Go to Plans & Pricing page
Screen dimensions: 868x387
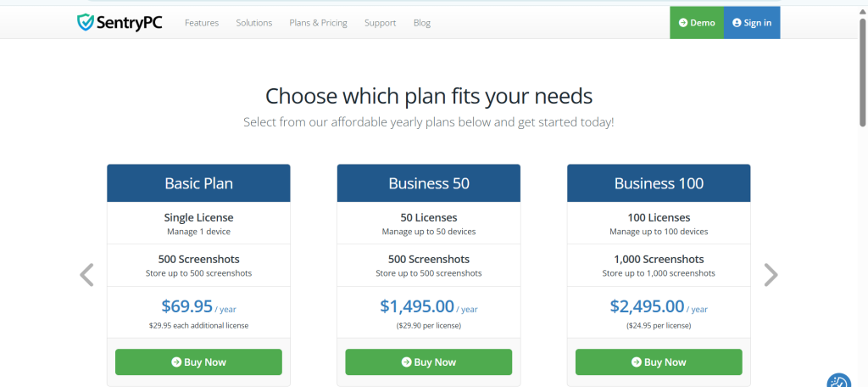point(319,23)
